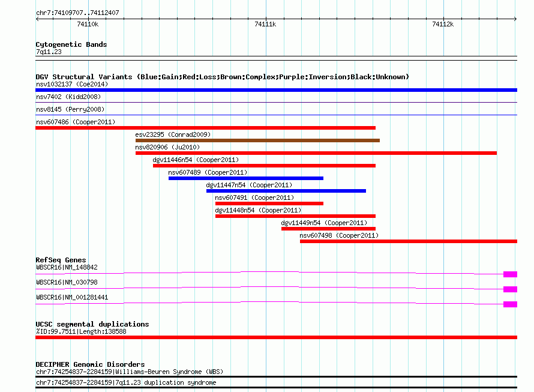The height and width of the screenshot is (392, 534).
Task: Select the WBSCR16|NM_030798 transcript label
Action: click(67, 282)
